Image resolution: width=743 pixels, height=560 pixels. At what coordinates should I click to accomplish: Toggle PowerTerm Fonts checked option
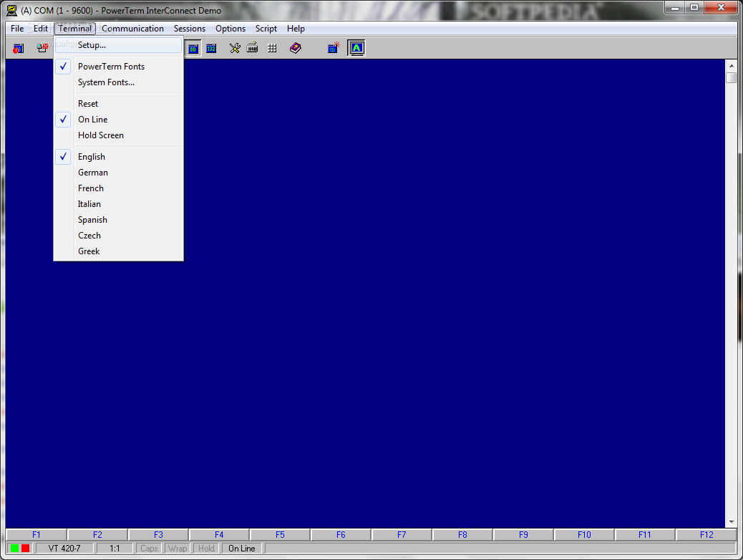118,67
